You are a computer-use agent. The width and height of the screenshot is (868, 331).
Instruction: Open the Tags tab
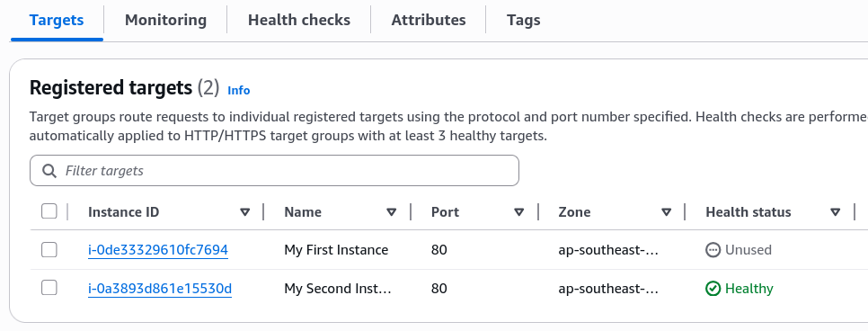pos(523,20)
